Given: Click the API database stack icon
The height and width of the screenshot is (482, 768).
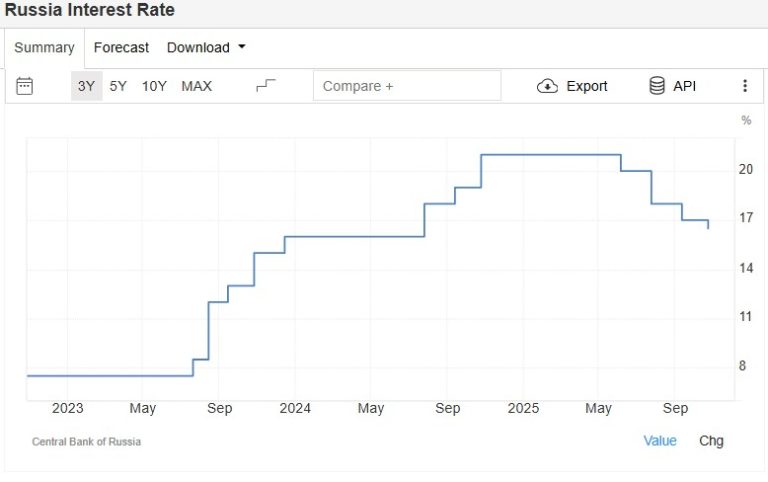Looking at the screenshot, I should coord(657,86).
